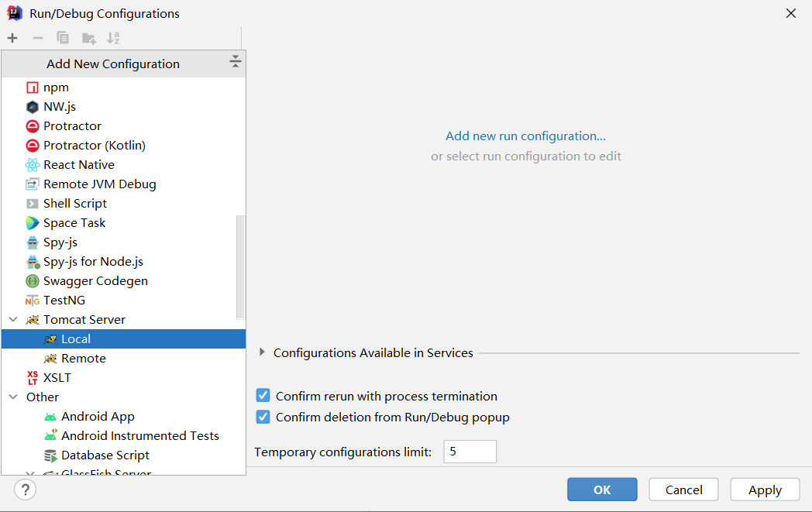Click the Add configuration plus icon
Viewport: 812px width, 512px height.
pyautogui.click(x=12, y=38)
